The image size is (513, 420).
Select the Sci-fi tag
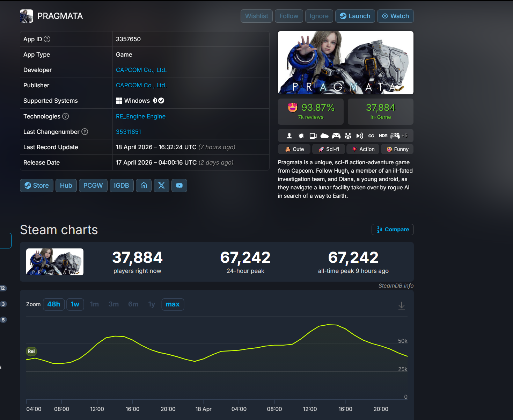tap(329, 149)
